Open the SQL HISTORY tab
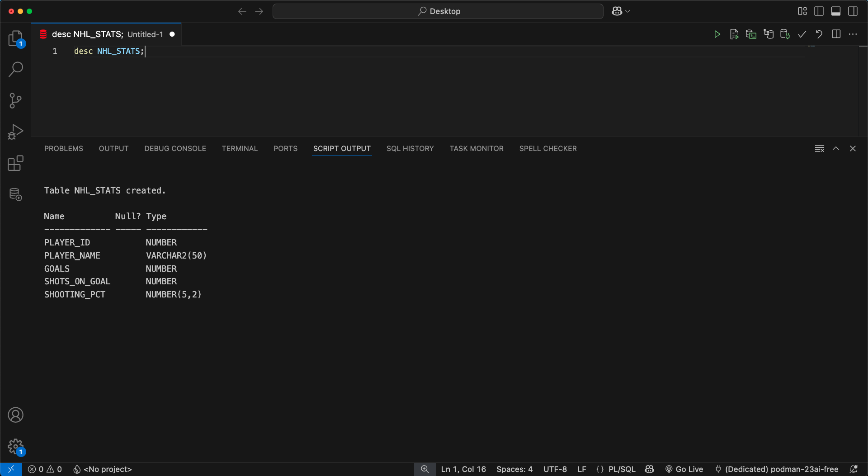Viewport: 868px width, 476px height. (410, 148)
